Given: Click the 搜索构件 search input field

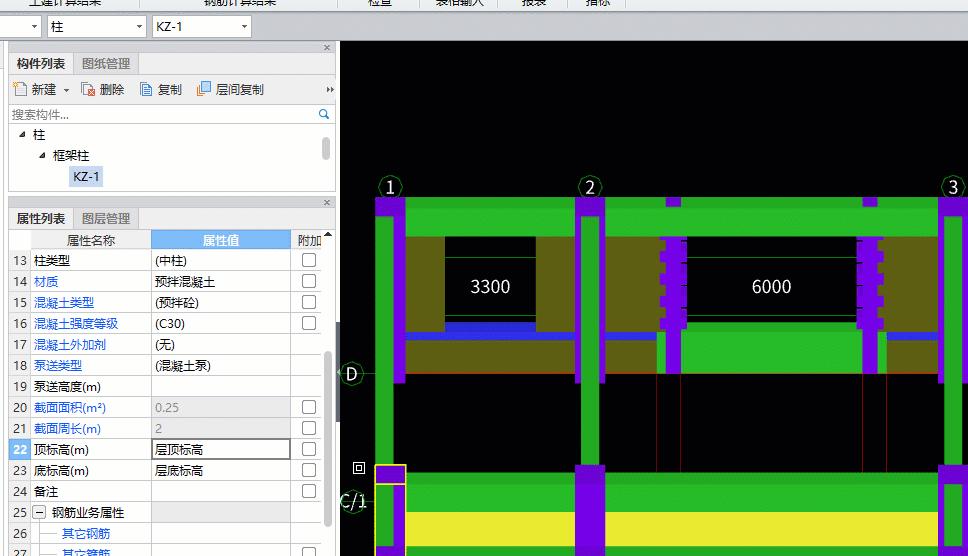Looking at the screenshot, I should point(160,115).
